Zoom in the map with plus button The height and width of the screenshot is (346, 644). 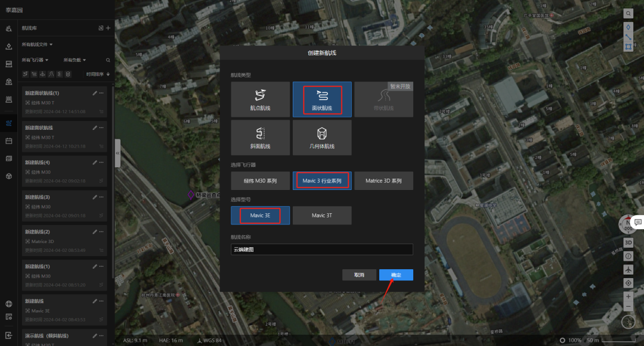[628, 297]
